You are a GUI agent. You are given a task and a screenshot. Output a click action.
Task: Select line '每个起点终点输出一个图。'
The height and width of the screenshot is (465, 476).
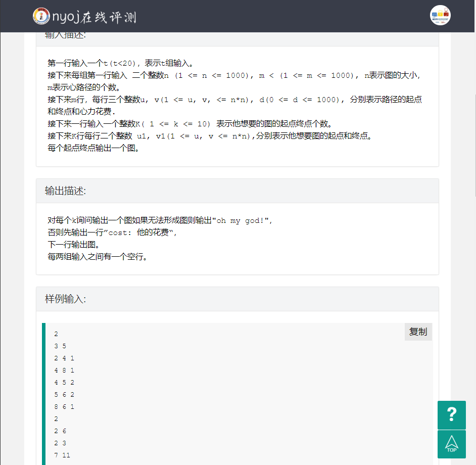pos(93,148)
